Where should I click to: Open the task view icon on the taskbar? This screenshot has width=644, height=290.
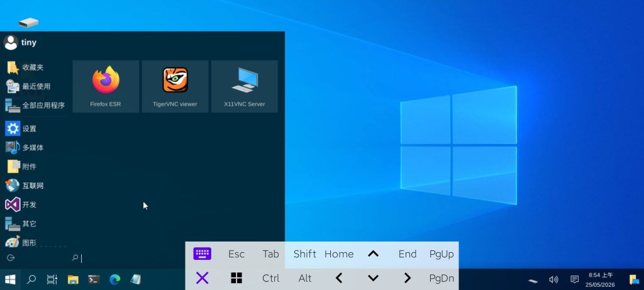click(x=52, y=280)
